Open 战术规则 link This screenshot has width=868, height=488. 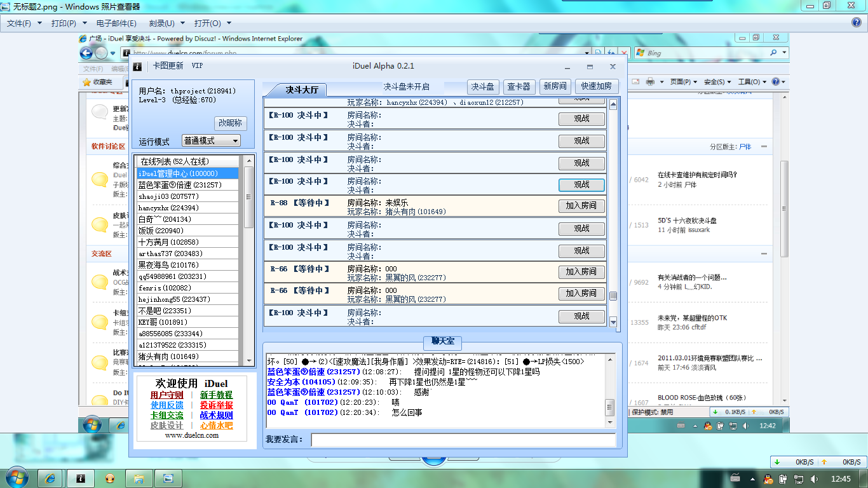coord(216,416)
